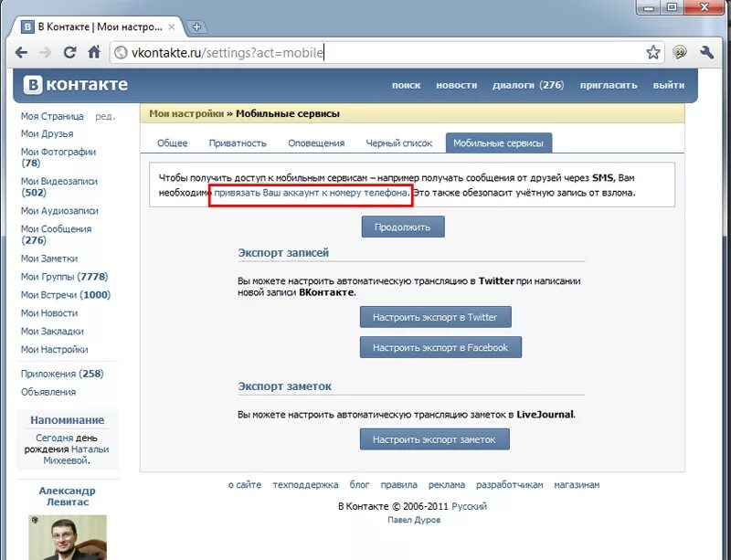Image resolution: width=731 pixels, height=560 pixels.
Task: Open 'Мои Настройки' in sidebar
Action: 55,349
